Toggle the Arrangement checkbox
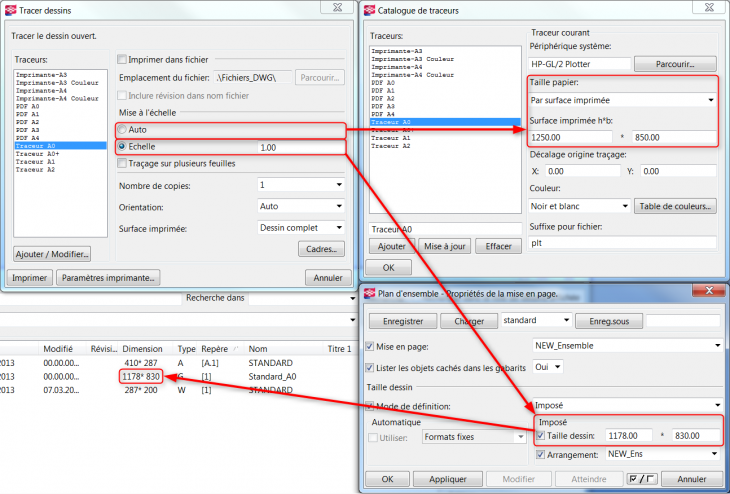Image resolution: width=730 pixels, height=494 pixels. pos(541,454)
